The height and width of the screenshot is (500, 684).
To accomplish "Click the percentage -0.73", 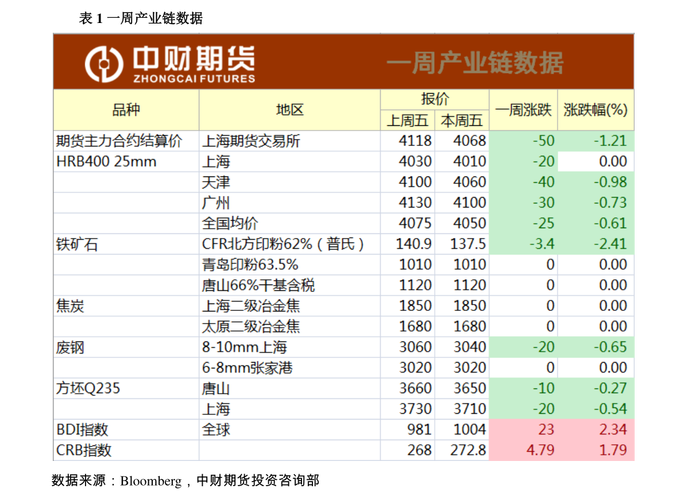I will [610, 203].
